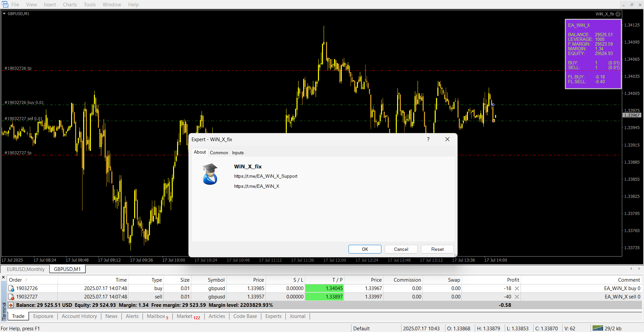This screenshot has width=644, height=332.
Task: Close the Terminal panel with its X
Action: pos(3,277)
